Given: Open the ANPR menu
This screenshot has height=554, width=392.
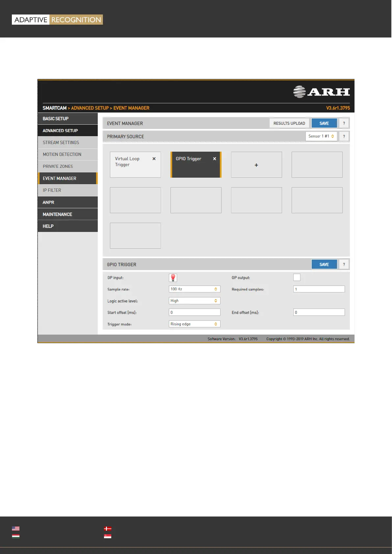Looking at the screenshot, I should tap(68, 202).
